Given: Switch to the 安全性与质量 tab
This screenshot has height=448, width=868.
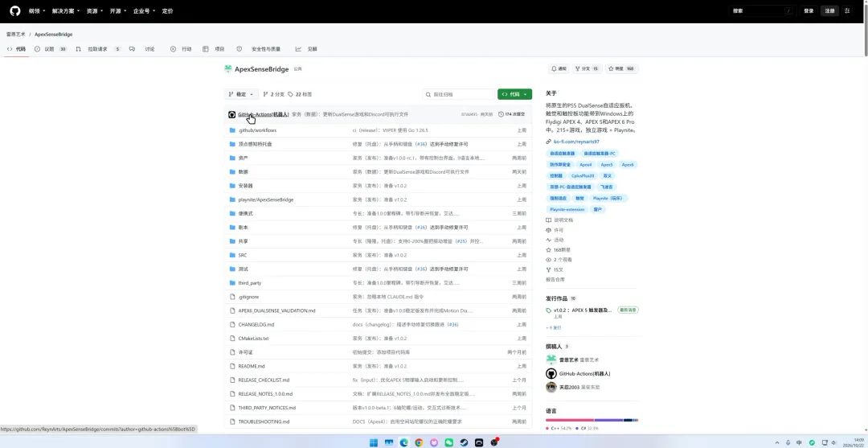Looking at the screenshot, I should [259, 49].
